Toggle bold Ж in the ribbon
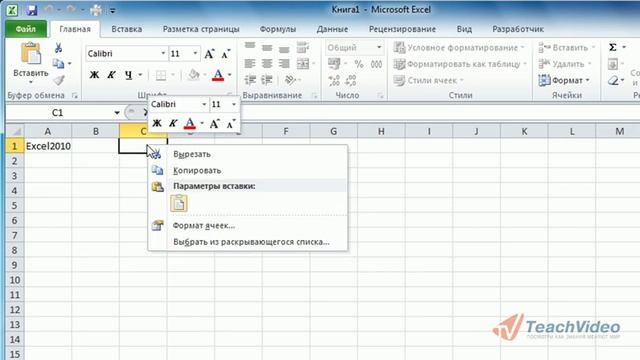The height and width of the screenshot is (360, 640). point(94,75)
